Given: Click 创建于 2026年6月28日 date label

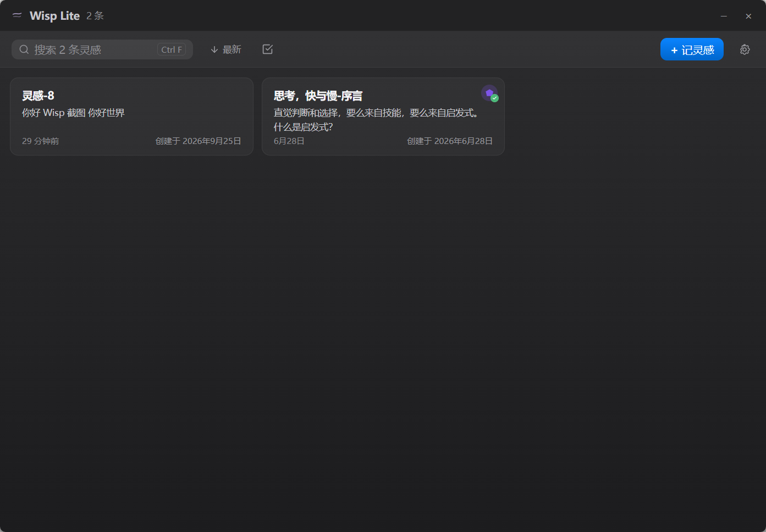Looking at the screenshot, I should 450,141.
